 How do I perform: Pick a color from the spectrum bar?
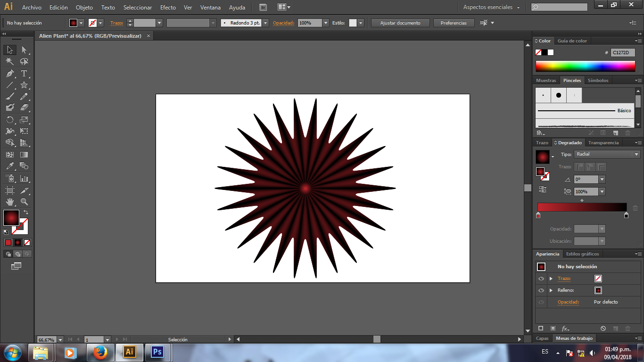click(586, 66)
